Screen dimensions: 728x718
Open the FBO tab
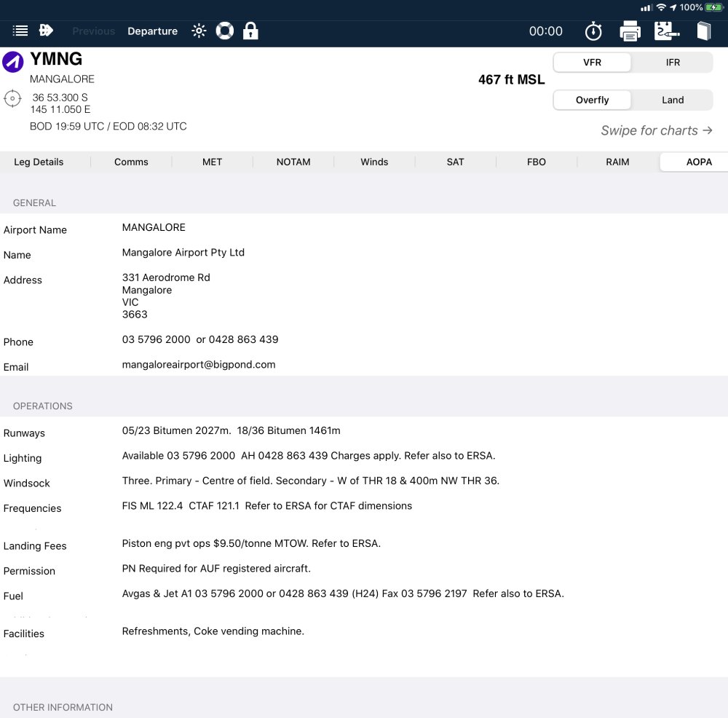(537, 162)
